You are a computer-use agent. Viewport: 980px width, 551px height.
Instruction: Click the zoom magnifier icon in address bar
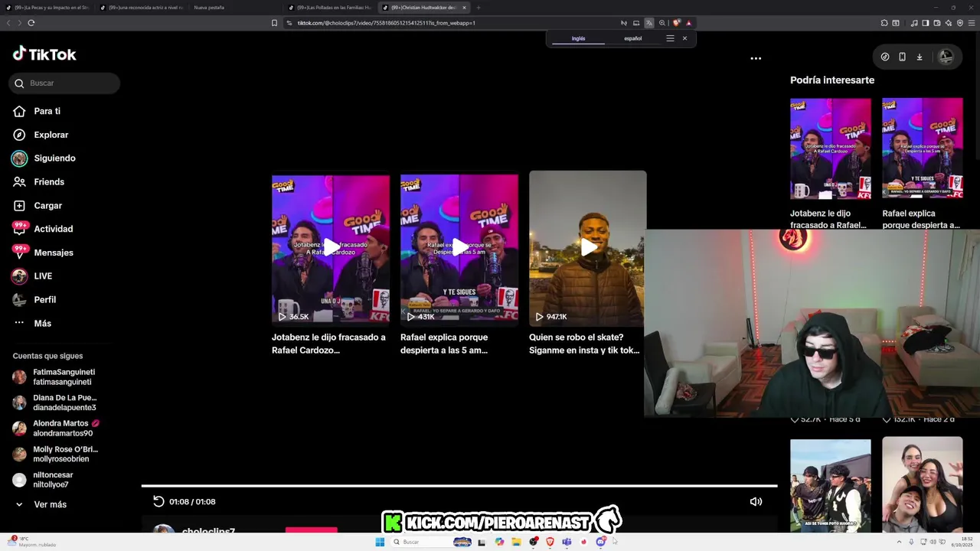click(x=662, y=23)
